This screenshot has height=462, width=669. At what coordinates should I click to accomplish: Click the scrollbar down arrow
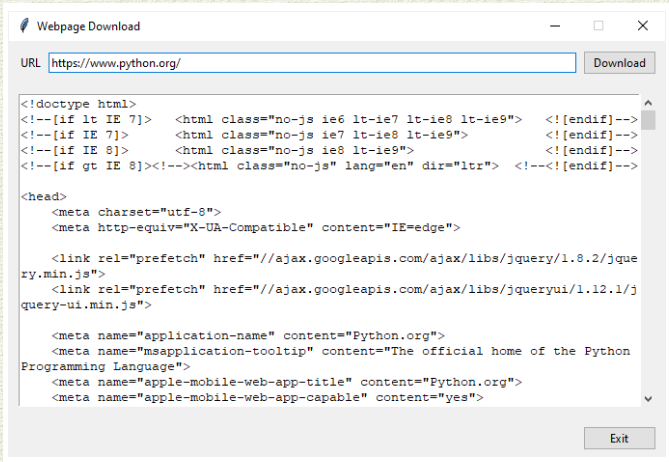pos(648,399)
